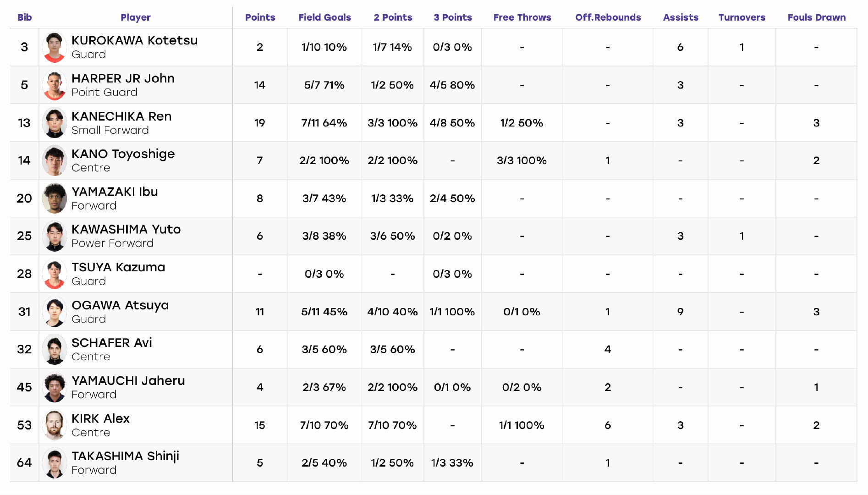Sort by Free Throws header
868x495 pixels.
522,17
